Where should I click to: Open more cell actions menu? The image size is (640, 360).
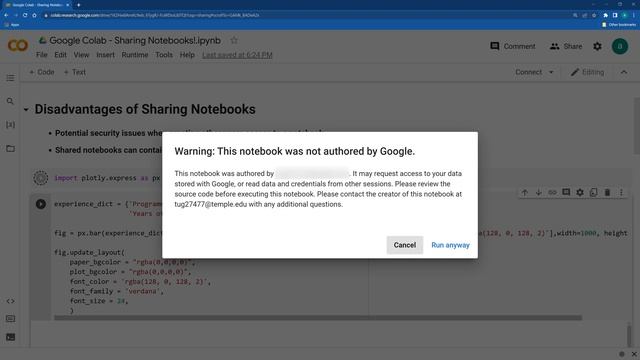[x=621, y=192]
